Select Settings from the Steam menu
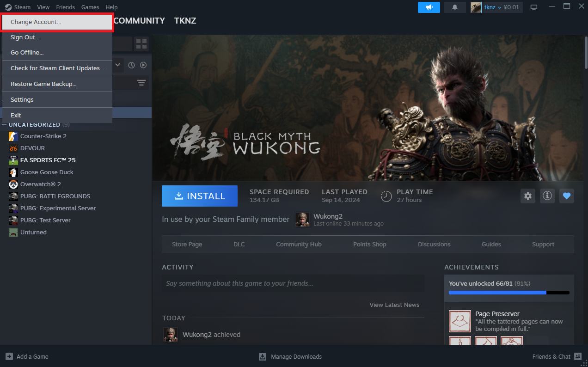 coord(22,99)
